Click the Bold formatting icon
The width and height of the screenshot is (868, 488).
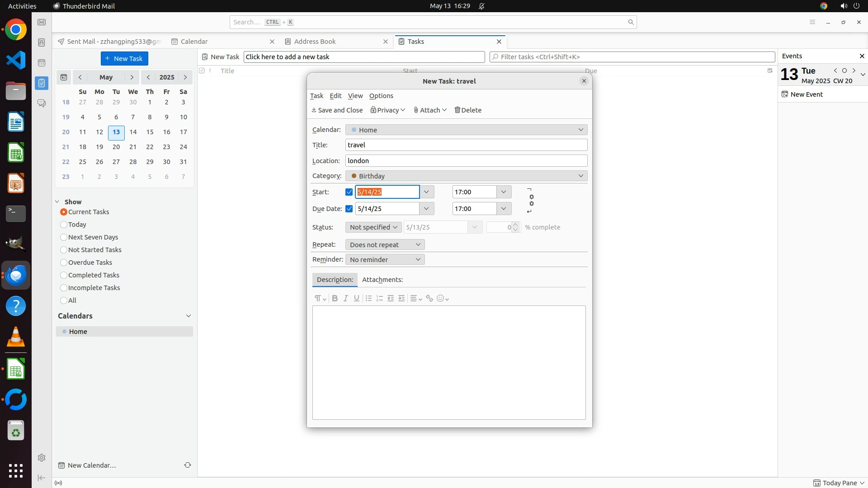click(335, 298)
